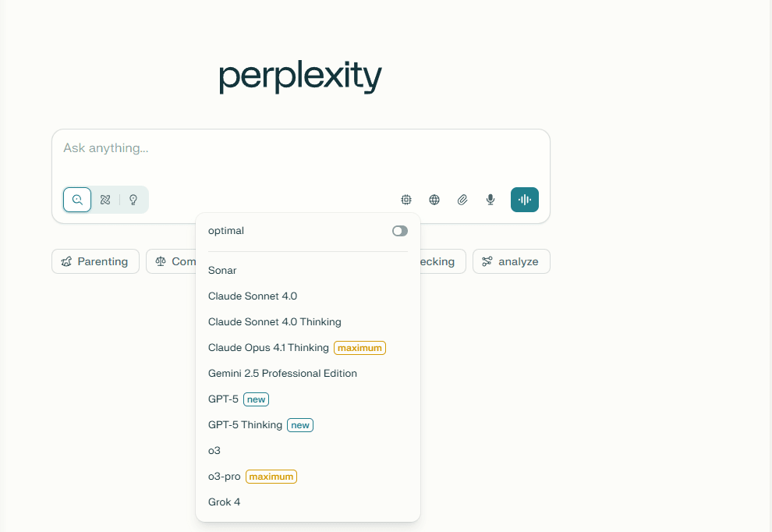Click the Parenting suggestion chip
Image resolution: width=772 pixels, height=532 pixels.
[95, 261]
